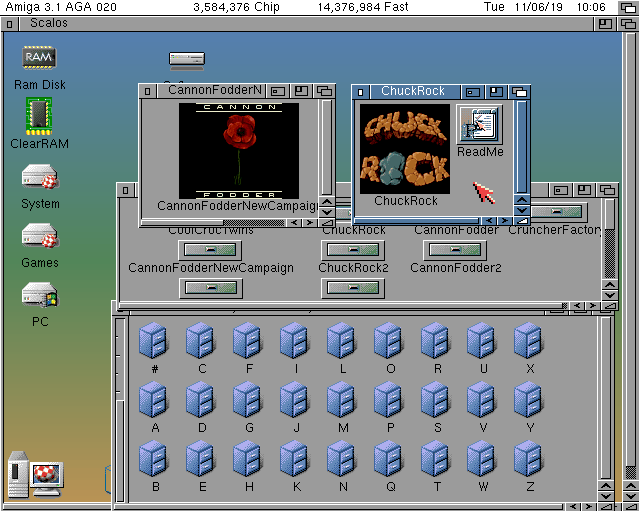Click scroll down arrow in ChuckRock window

click(x=522, y=210)
